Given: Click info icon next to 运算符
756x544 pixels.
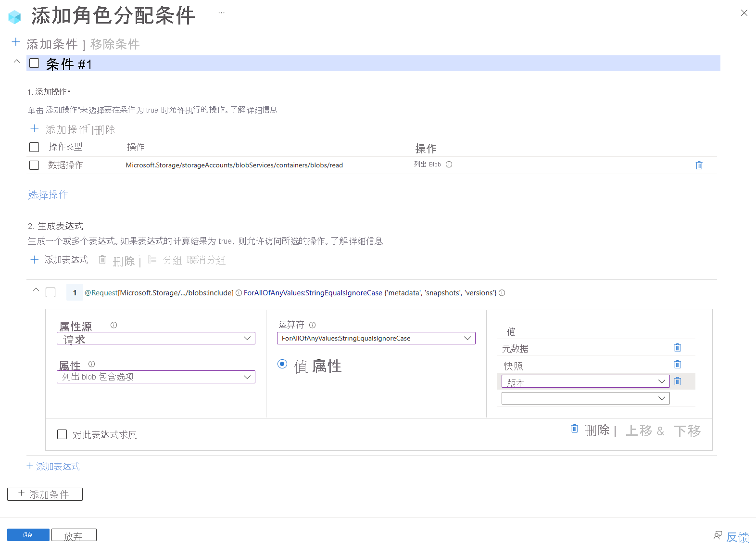Looking at the screenshot, I should (x=313, y=325).
